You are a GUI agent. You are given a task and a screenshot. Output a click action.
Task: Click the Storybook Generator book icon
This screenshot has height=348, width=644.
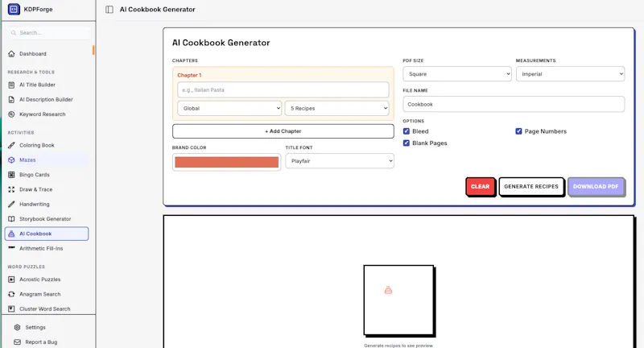11,219
